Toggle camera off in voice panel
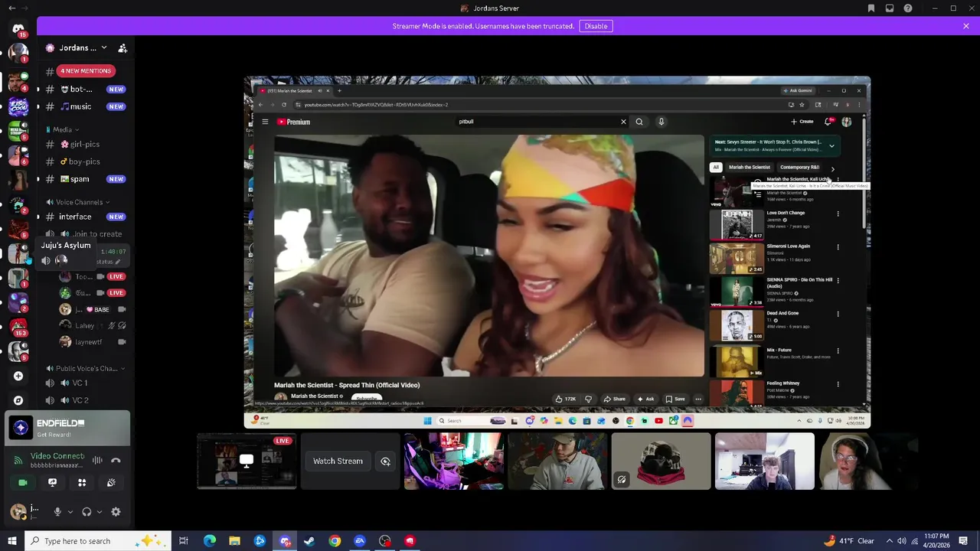Image resolution: width=980 pixels, height=551 pixels. click(x=23, y=482)
